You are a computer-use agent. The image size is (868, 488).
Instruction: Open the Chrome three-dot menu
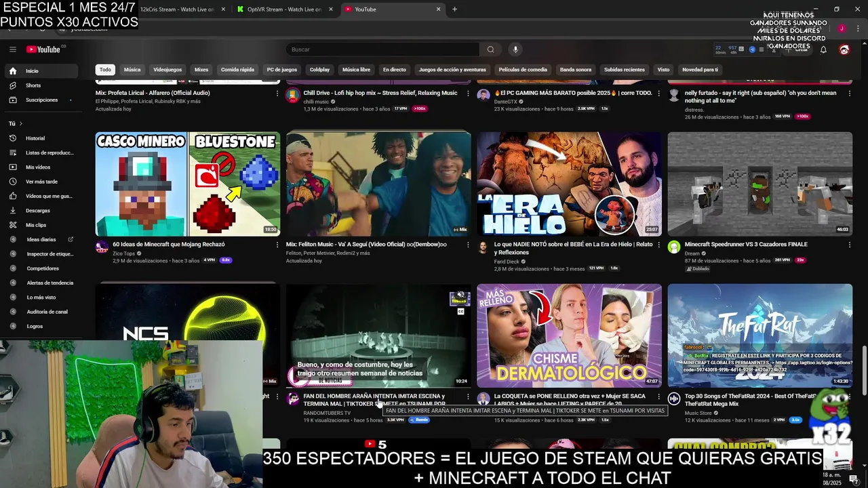[857, 28]
